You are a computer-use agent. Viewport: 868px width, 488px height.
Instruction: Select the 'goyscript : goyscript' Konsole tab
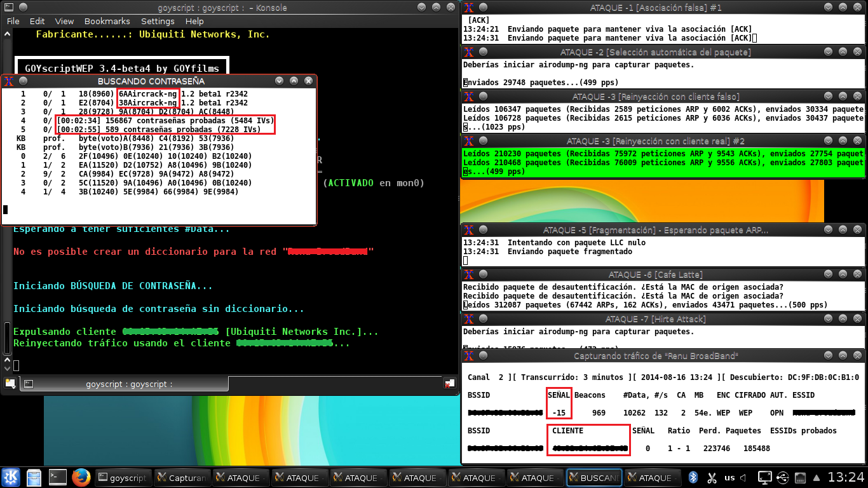tap(124, 384)
